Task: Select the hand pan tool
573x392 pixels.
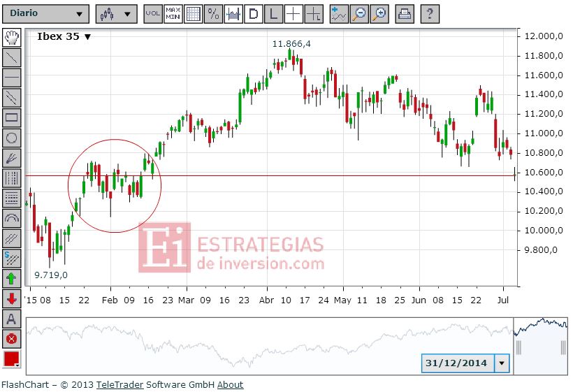Action: point(12,38)
